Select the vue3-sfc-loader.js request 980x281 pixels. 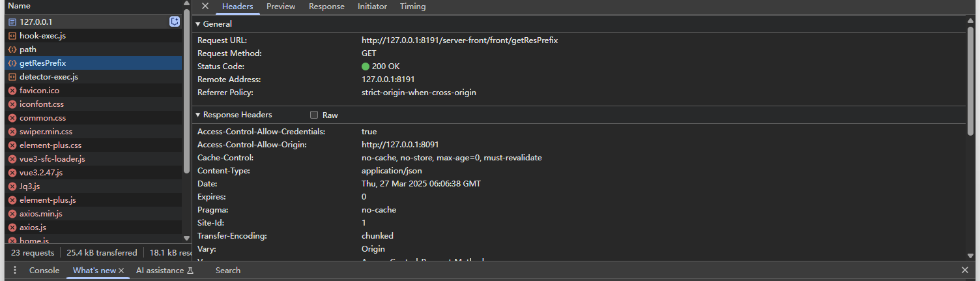click(x=52, y=159)
